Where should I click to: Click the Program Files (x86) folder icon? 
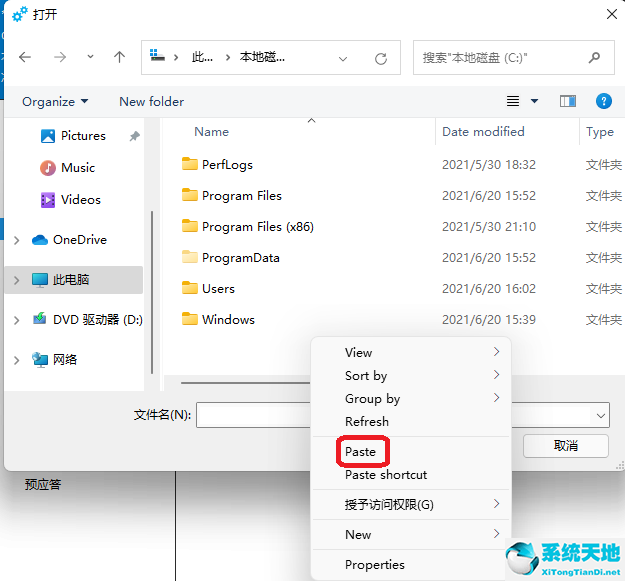click(x=190, y=226)
